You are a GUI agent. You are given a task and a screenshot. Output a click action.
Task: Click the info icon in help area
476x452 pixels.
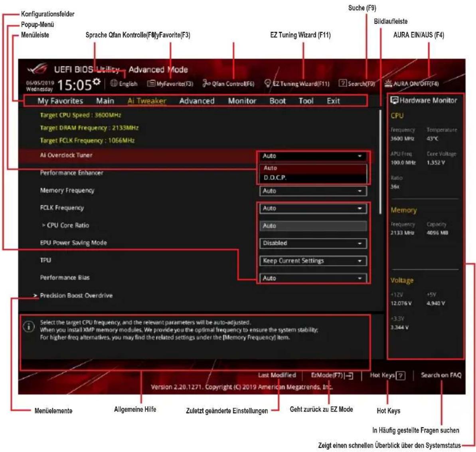(x=29, y=327)
